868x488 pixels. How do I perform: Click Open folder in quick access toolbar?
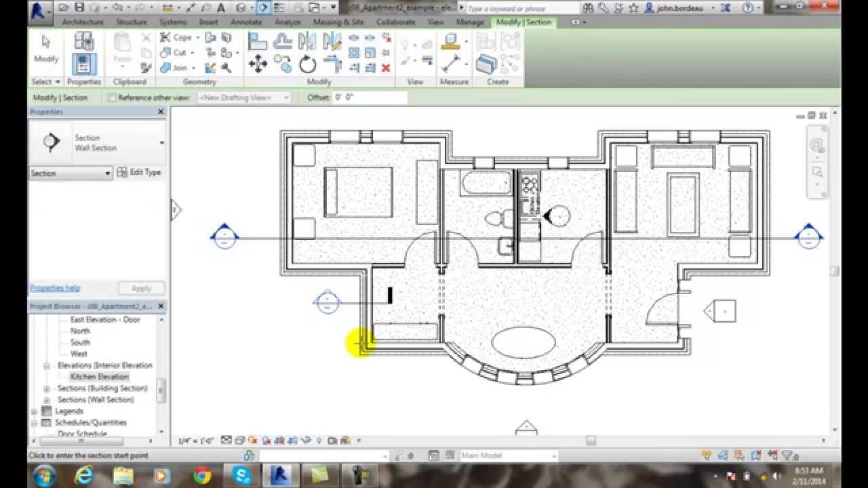point(64,8)
